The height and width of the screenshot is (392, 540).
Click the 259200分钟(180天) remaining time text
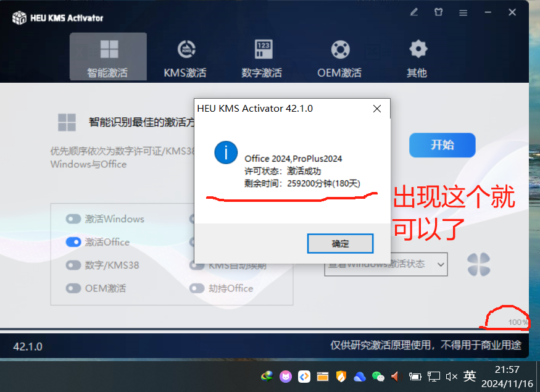(x=324, y=183)
